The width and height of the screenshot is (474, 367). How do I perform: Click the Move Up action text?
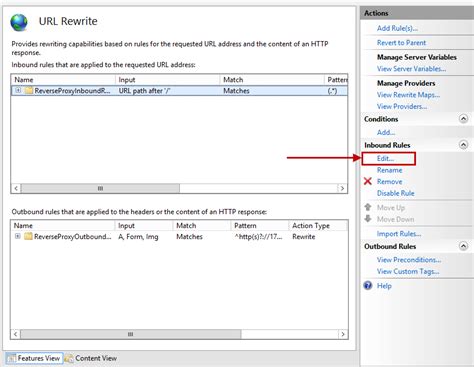[x=391, y=208]
